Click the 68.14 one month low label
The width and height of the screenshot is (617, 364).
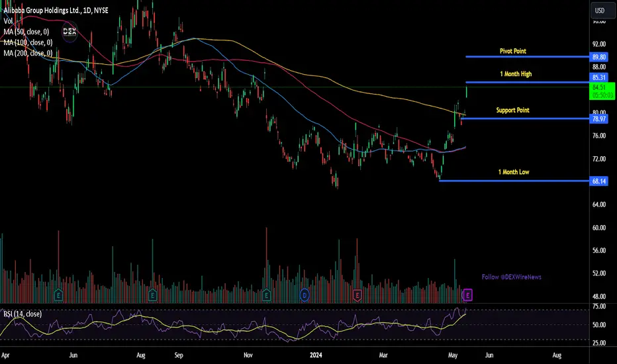(599, 181)
